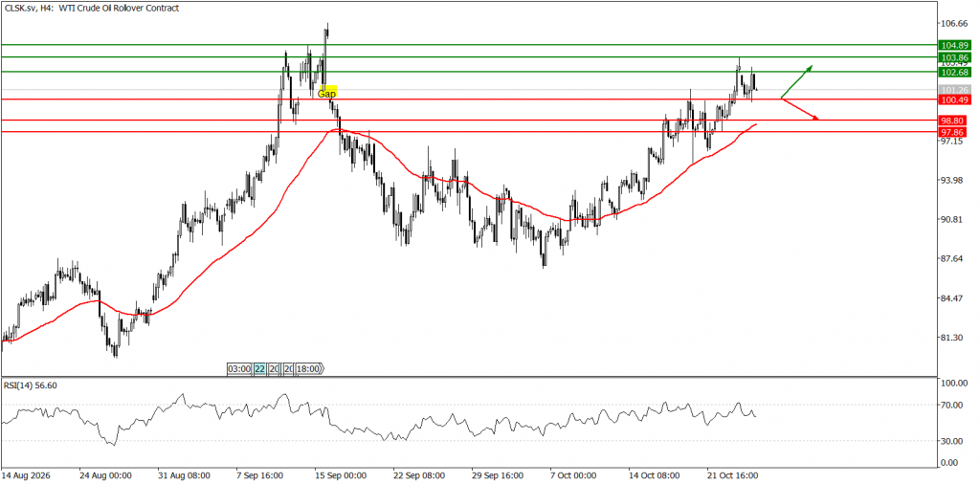Click the 93.98 price scale value
This screenshot has height=484, width=980.
tap(954, 181)
